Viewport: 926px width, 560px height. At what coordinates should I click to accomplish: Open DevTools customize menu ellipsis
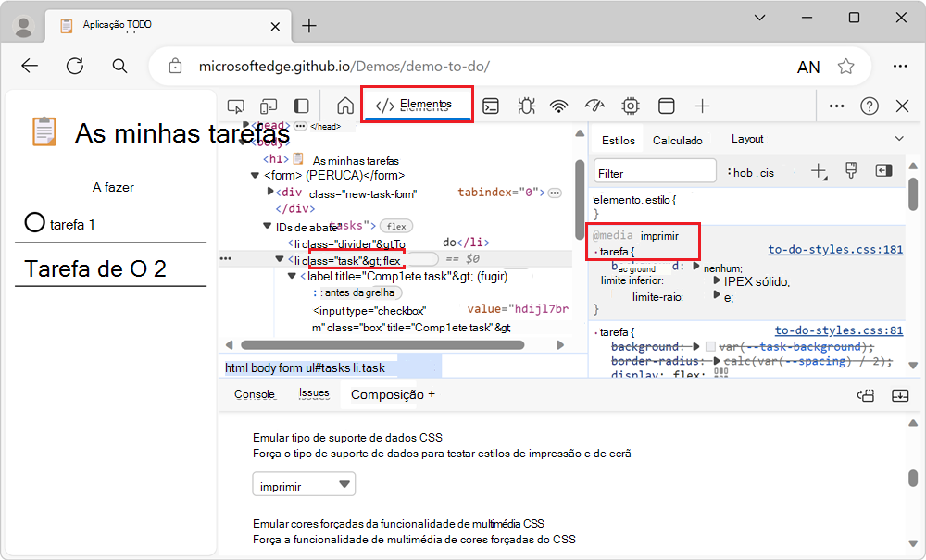click(836, 106)
